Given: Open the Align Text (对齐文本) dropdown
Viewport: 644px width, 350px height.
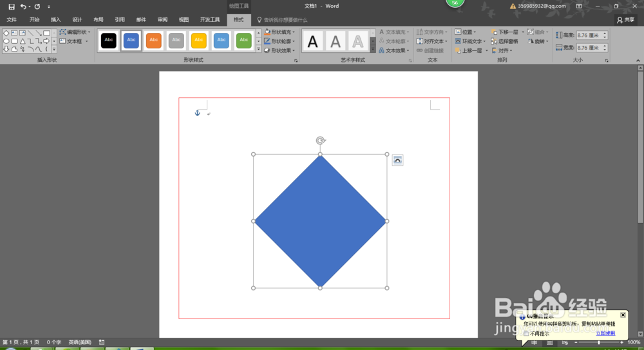Looking at the screenshot, I should (432, 41).
